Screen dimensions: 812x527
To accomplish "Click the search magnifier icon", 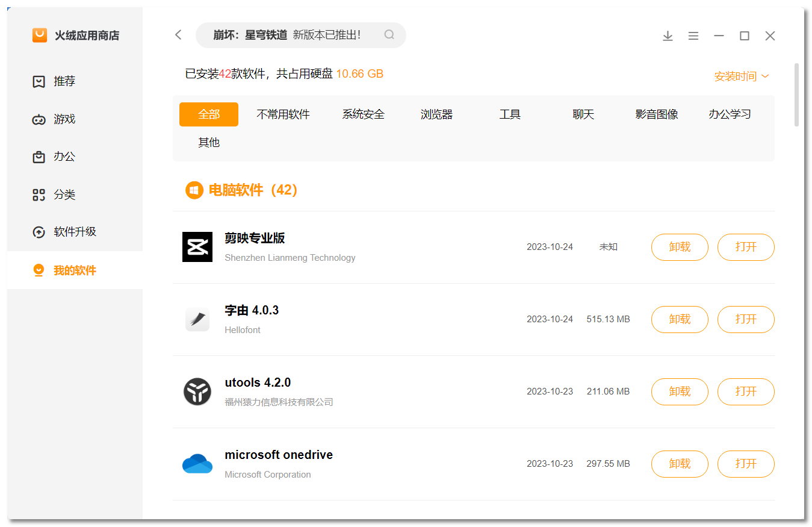I will (389, 35).
